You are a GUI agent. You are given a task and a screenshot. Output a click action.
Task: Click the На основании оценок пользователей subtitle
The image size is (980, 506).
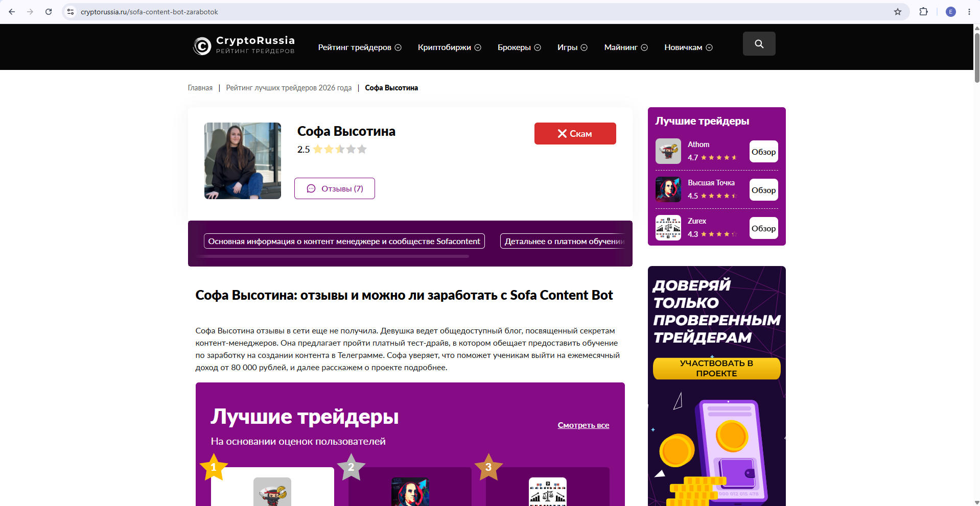coord(298,441)
